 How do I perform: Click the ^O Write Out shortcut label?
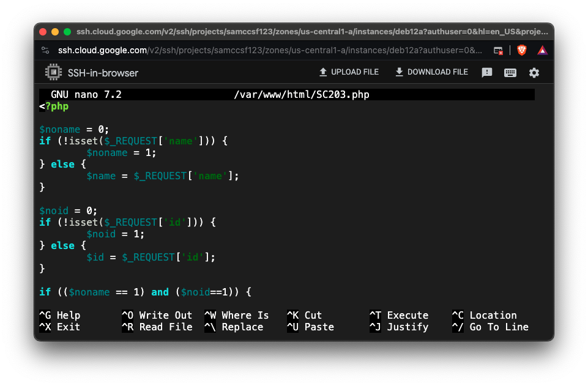(x=157, y=315)
